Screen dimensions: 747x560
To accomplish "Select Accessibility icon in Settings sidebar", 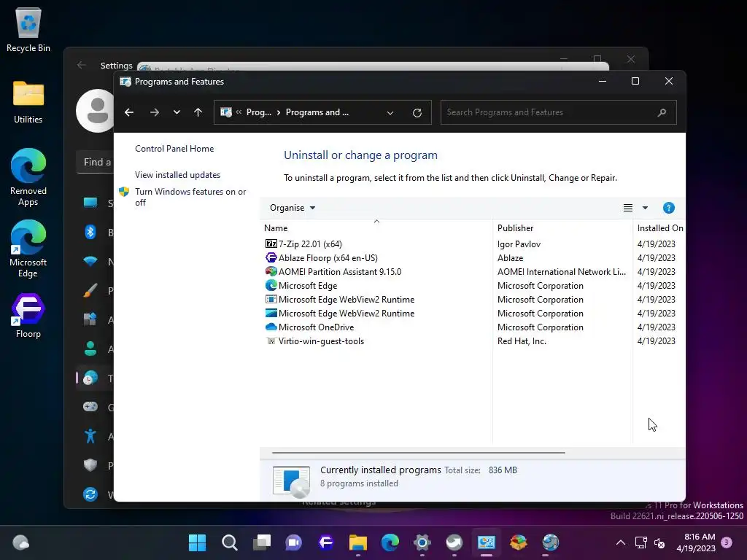I will coord(90,436).
